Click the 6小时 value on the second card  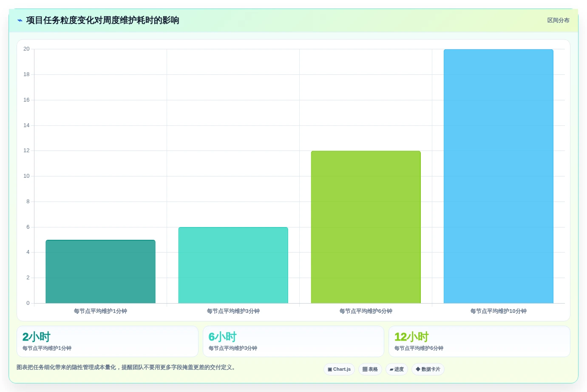[223, 337]
